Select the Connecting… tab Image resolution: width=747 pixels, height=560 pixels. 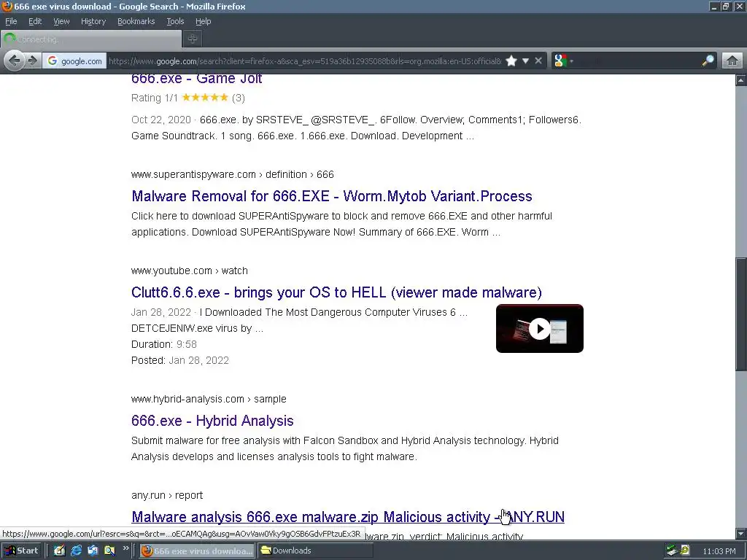click(x=91, y=39)
